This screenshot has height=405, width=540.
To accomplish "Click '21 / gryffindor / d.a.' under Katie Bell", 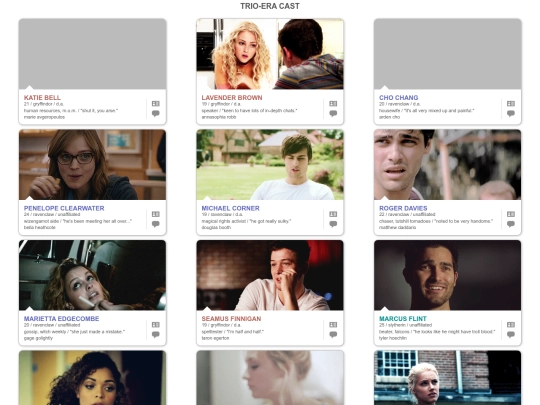I will coord(44,104).
